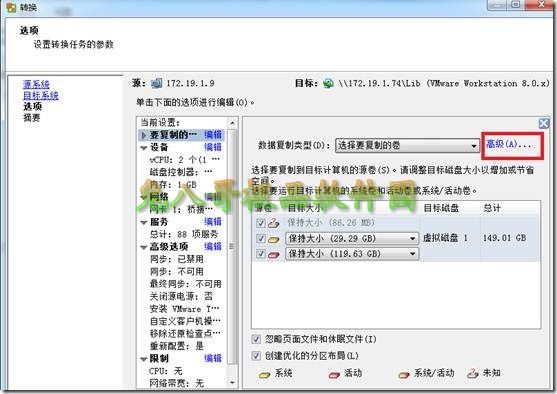This screenshot has width=557, height=394.
Task: Select the 关闭源电源: 否 row
Action: coord(181,296)
